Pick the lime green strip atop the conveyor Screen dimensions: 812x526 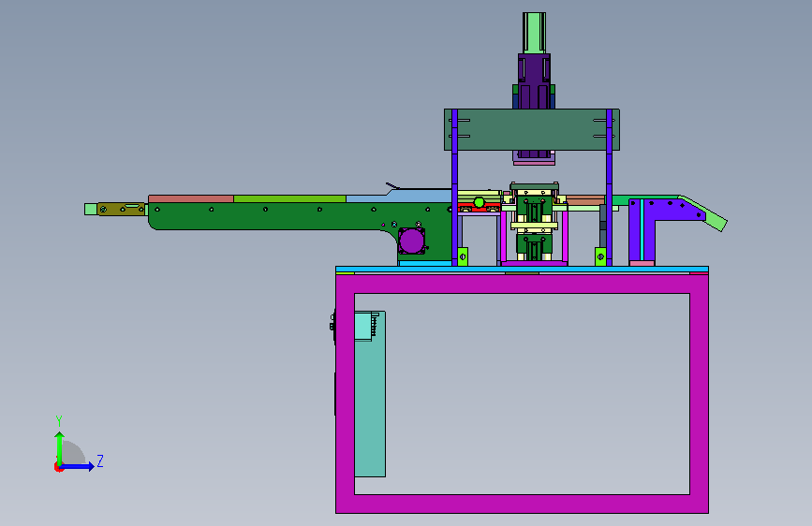tap(289, 198)
